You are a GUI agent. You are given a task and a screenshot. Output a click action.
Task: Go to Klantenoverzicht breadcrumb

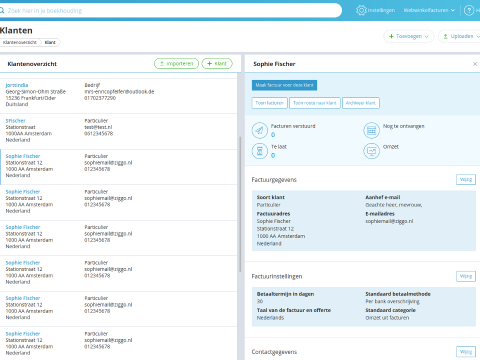coord(20,42)
